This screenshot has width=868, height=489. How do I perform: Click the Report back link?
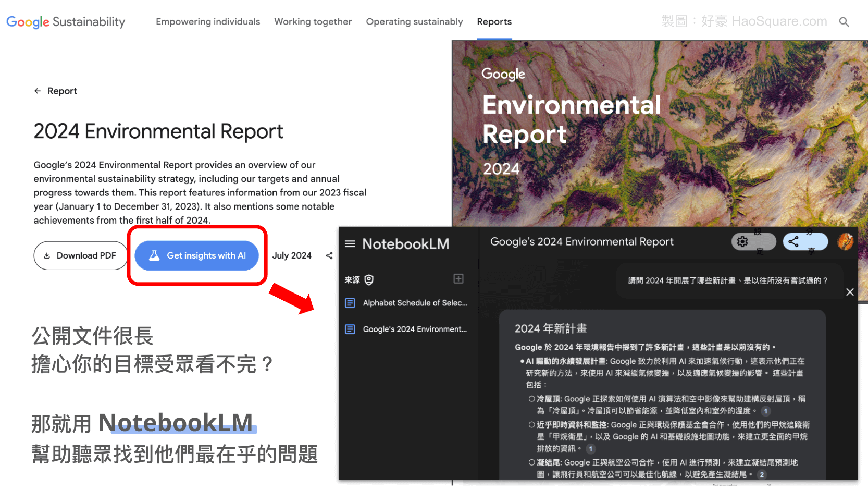[56, 91]
